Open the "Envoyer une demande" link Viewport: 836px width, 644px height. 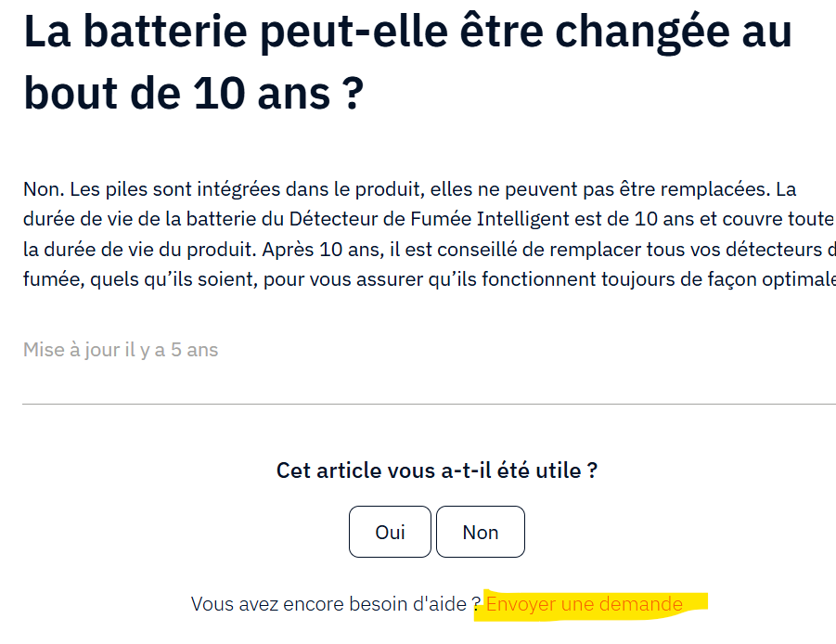[585, 605]
